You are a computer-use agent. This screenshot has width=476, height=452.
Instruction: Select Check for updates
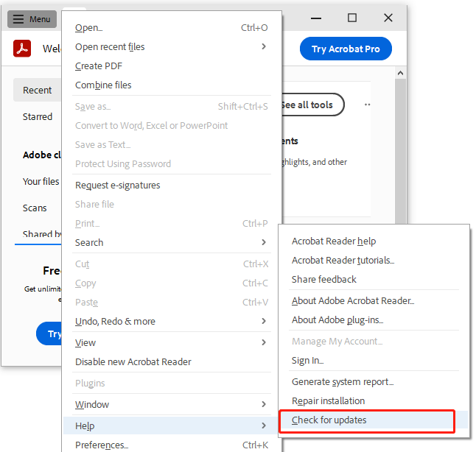pyautogui.click(x=374, y=420)
